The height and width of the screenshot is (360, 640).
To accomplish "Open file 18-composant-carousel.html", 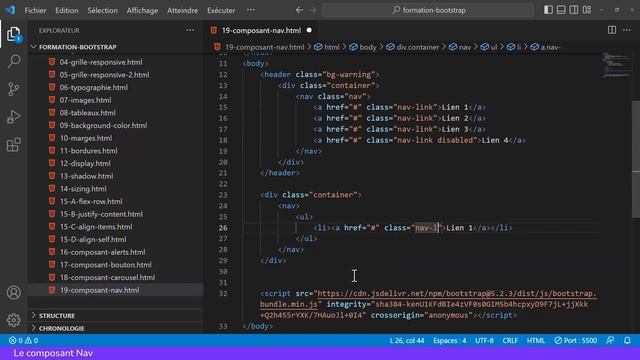I will click(x=107, y=277).
